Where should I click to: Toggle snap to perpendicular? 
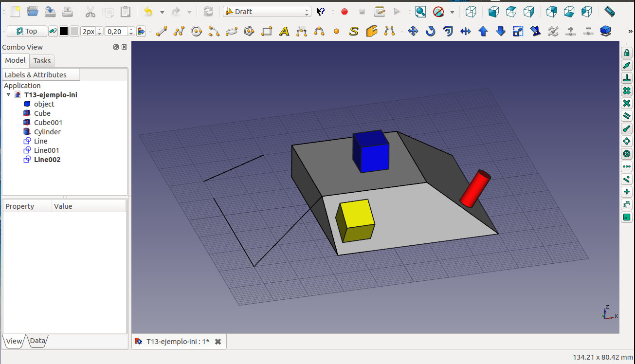[x=627, y=78]
